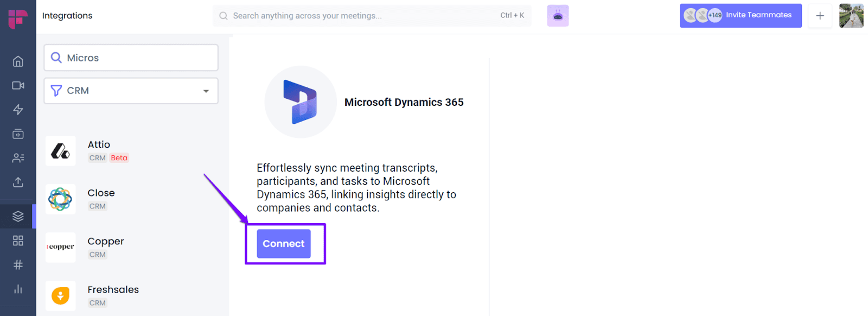Open the Meetings video camera icon
Viewport: 868px width, 316px height.
click(18, 85)
